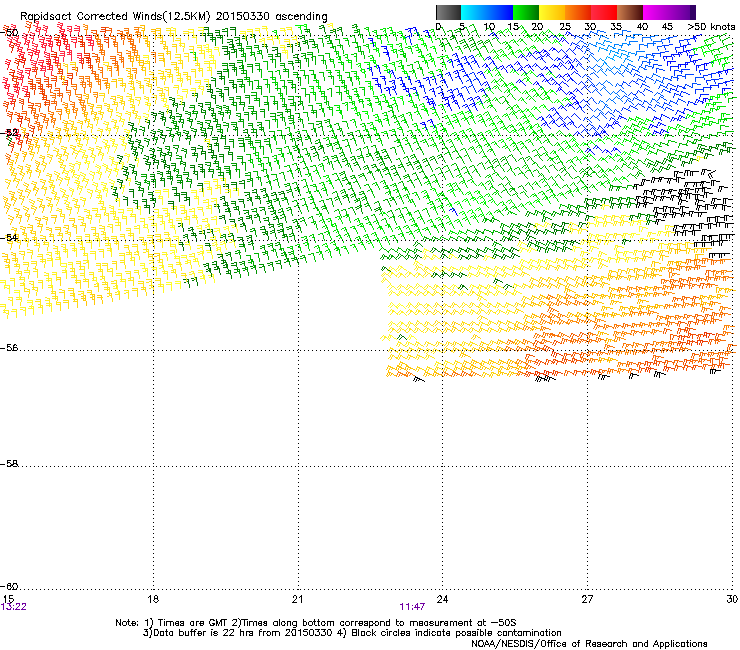Click the brown 35-40 knots legend swatch
Screen dimensions: 740x650
click(630, 12)
